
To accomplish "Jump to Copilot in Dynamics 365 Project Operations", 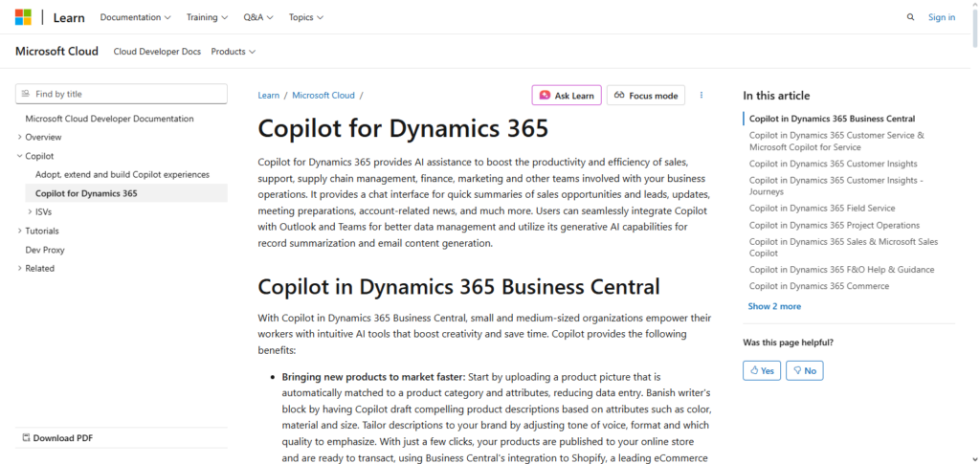I will click(835, 226).
